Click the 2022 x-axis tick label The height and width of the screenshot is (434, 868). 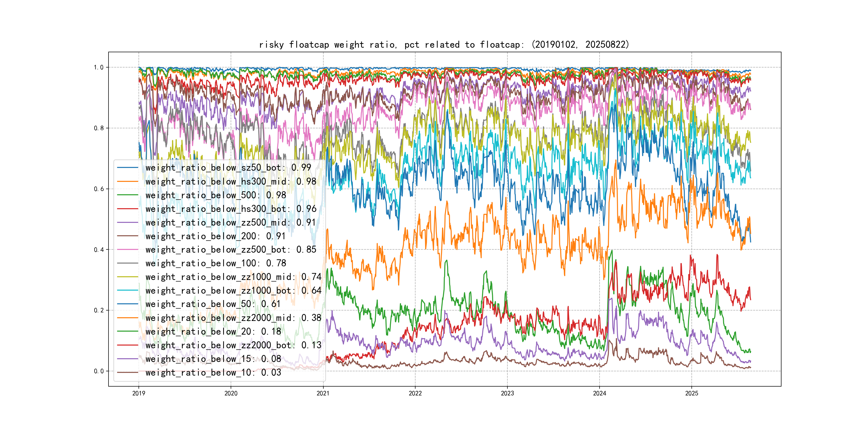click(415, 393)
